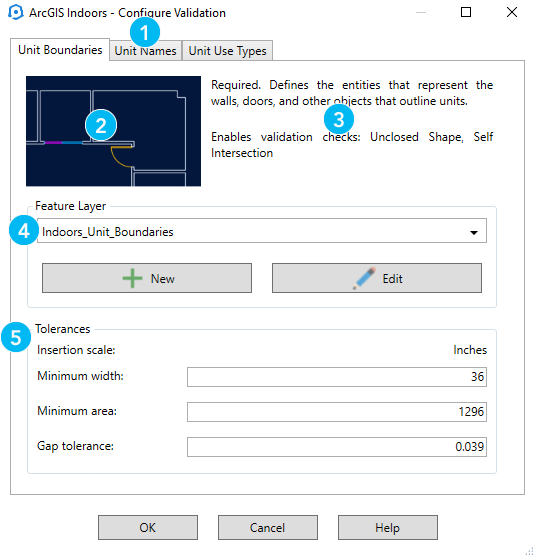533x555 pixels.
Task: Close the Configure Validation dialog
Action: click(512, 12)
